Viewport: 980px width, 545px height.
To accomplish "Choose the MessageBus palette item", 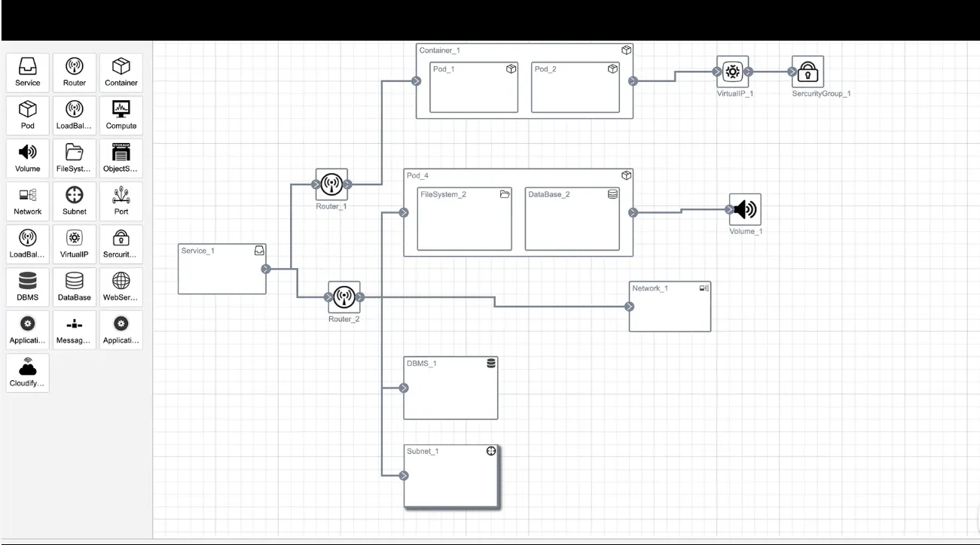I will coord(75,330).
